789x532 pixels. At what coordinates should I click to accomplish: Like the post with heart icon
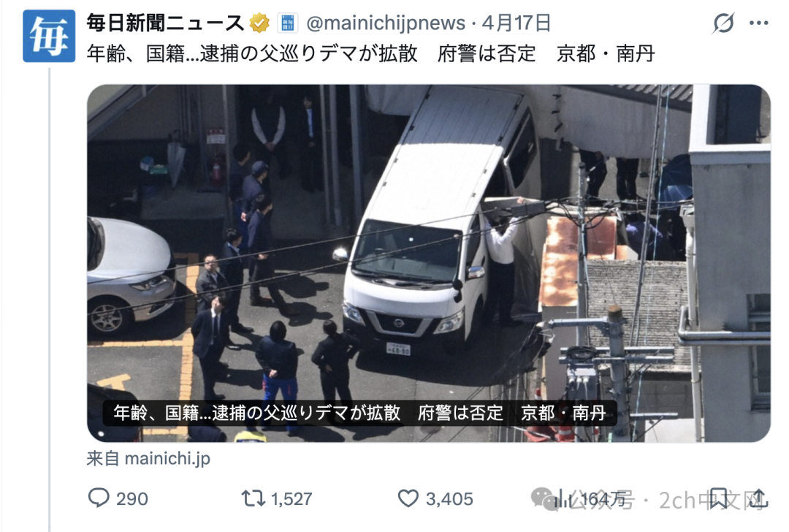tap(408, 499)
